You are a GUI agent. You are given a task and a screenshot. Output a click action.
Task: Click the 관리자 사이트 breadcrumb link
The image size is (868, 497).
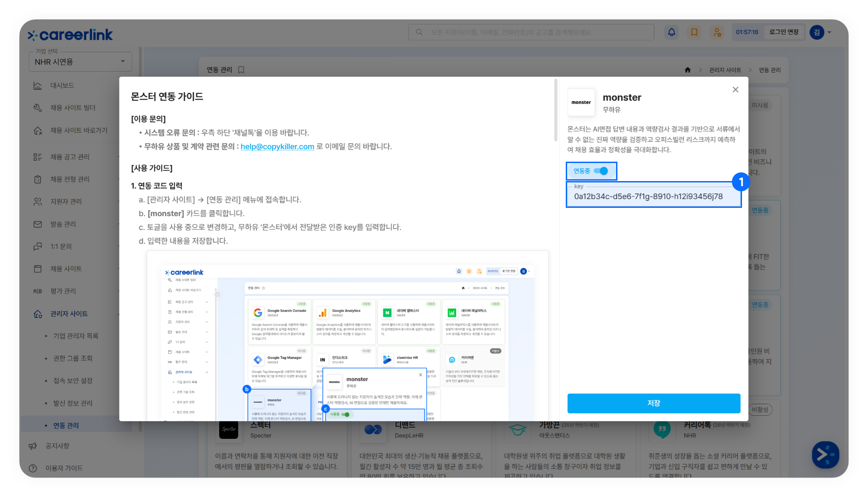[x=725, y=70]
